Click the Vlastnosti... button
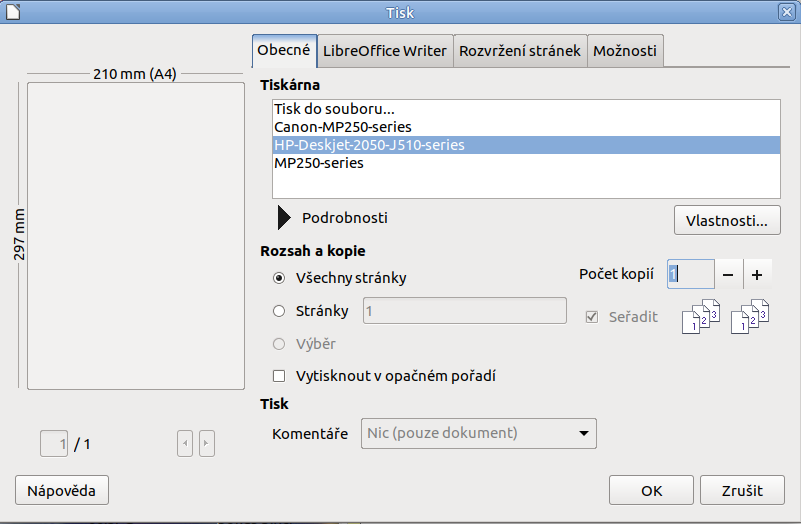This screenshot has height=524, width=801. point(727,220)
